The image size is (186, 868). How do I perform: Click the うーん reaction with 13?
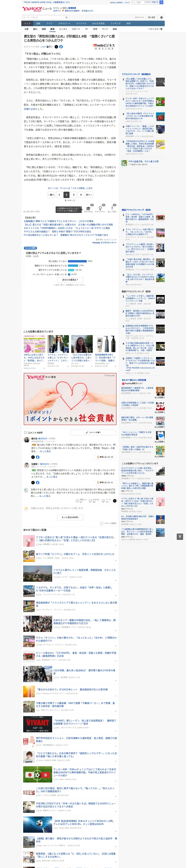(x=106, y=501)
